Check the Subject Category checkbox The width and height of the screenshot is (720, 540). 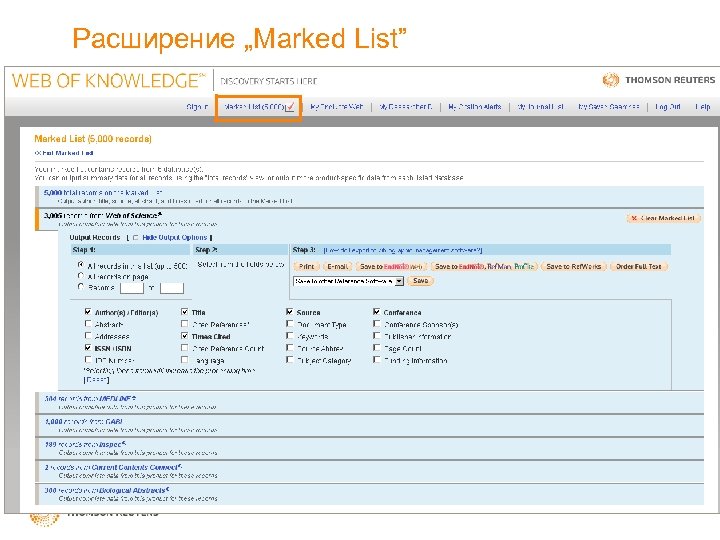290,360
